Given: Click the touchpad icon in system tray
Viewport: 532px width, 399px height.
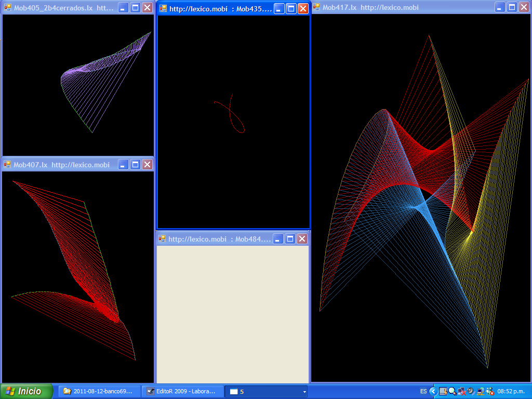Looking at the screenshot, I should coord(443,391).
